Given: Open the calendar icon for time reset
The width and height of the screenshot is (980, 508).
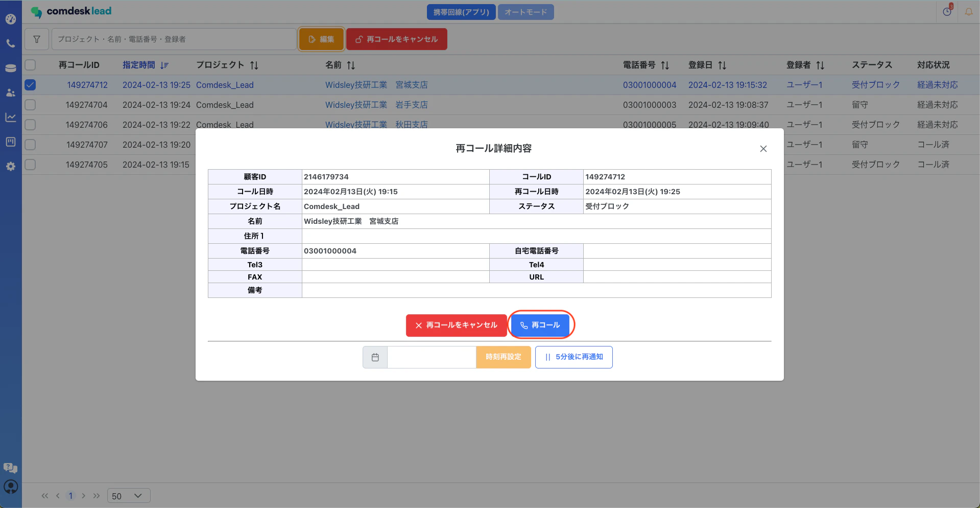Looking at the screenshot, I should 375,357.
